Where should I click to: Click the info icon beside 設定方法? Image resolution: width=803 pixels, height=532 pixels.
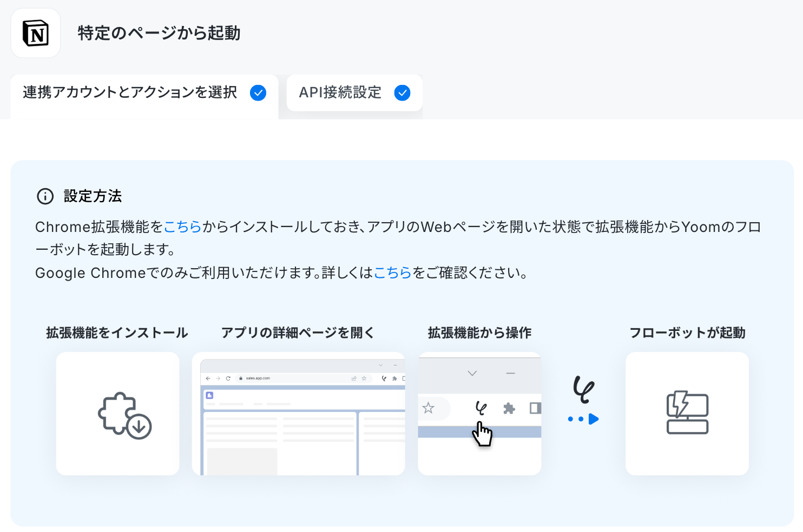pos(45,196)
